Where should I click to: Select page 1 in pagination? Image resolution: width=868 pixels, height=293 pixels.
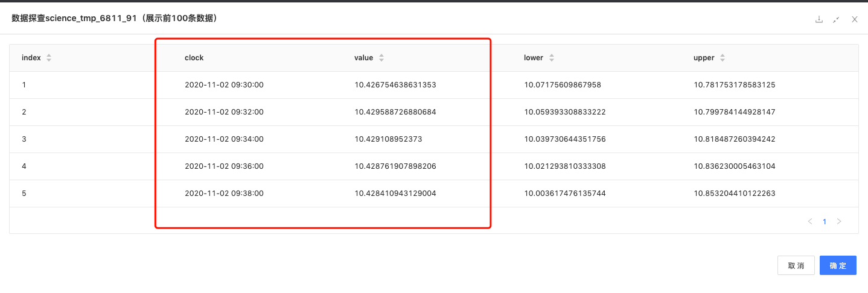825,221
